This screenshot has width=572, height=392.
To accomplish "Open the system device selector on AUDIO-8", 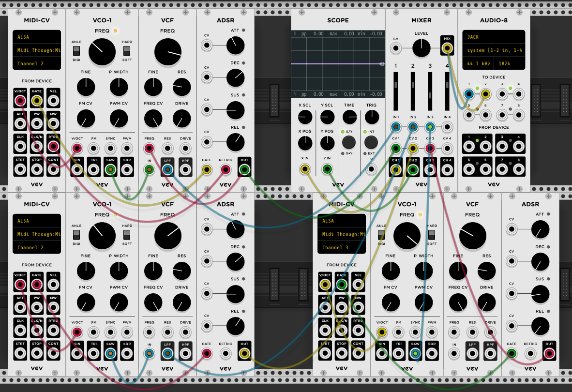I will pyautogui.click(x=494, y=50).
